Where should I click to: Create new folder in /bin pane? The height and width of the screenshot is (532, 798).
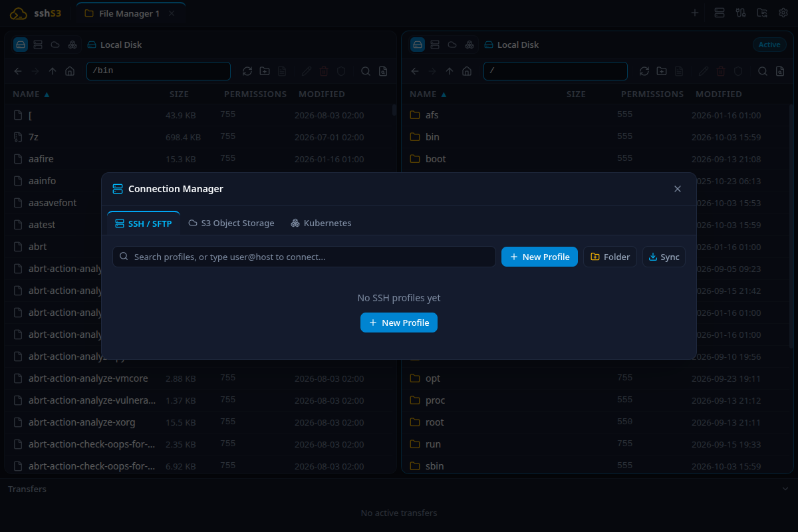(265, 71)
